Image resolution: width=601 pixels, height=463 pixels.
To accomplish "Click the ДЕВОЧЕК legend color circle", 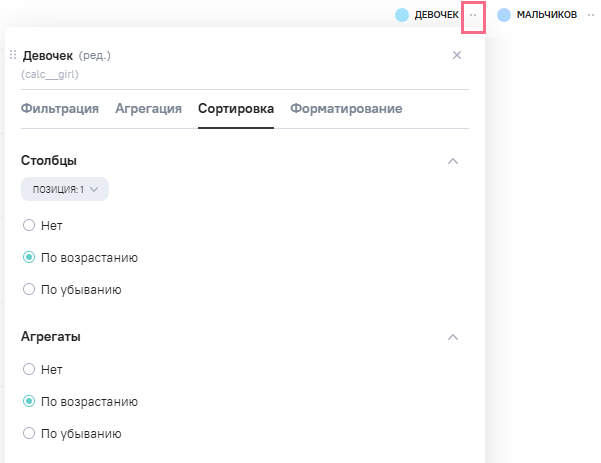I will (402, 15).
